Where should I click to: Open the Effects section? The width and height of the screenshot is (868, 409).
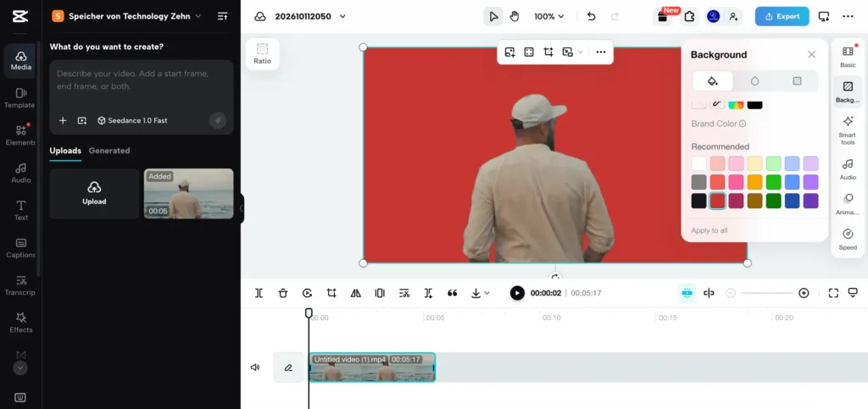click(x=20, y=323)
